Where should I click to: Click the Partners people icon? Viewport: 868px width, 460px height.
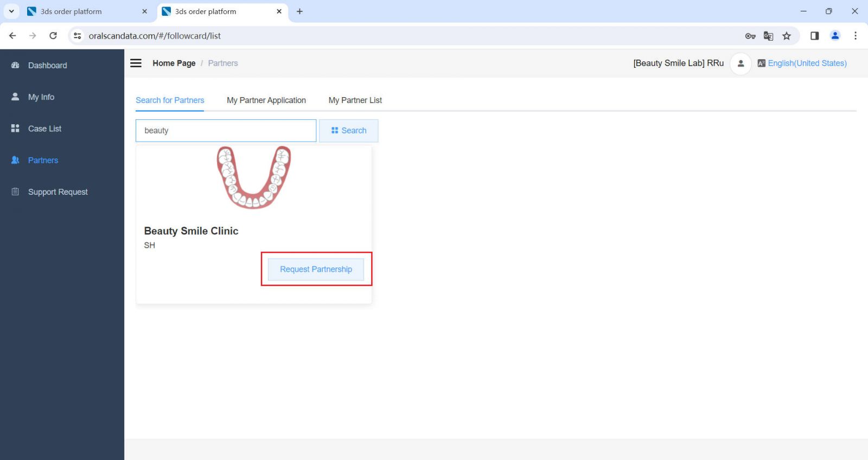[15, 160]
